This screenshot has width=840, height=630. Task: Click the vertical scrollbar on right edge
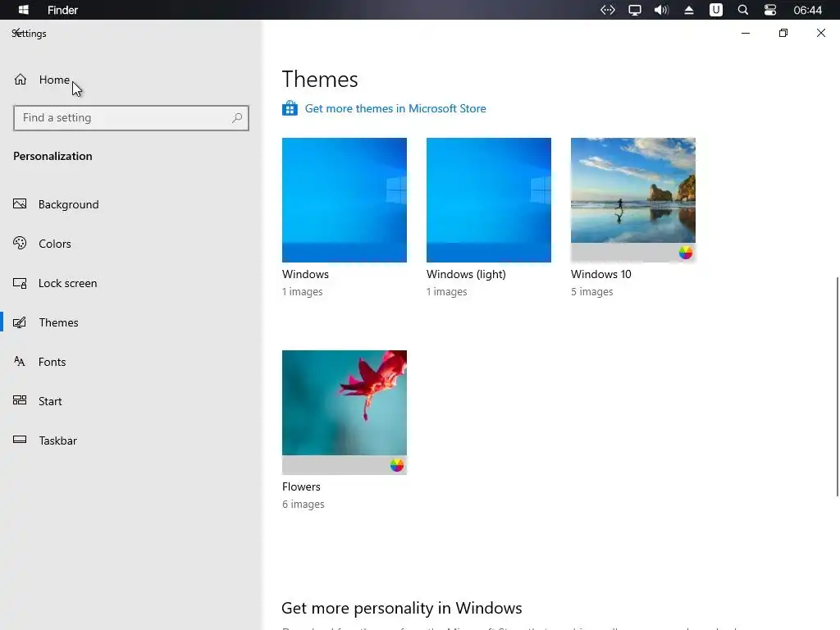click(x=837, y=387)
